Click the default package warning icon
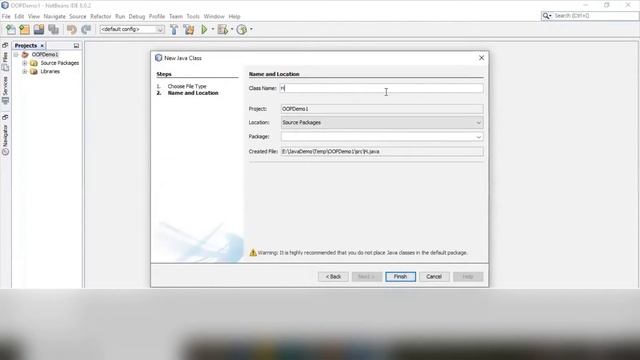Viewport: 640px width, 360px height. pyautogui.click(x=253, y=253)
